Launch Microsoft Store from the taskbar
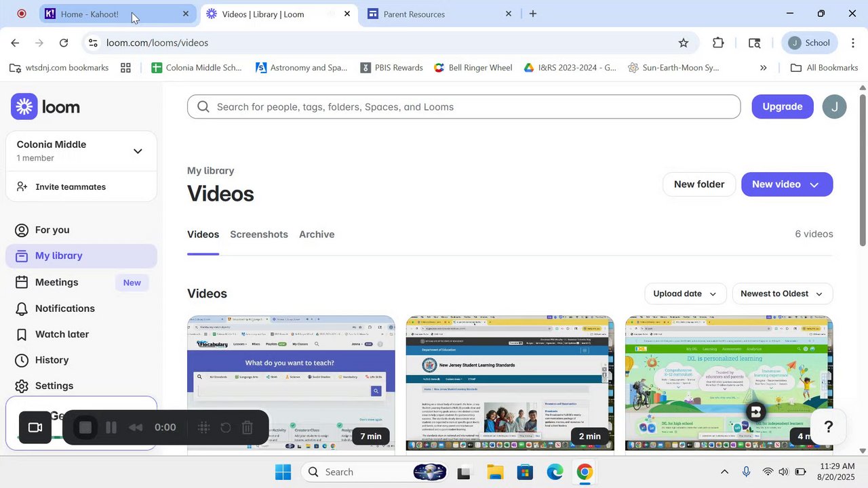The height and width of the screenshot is (488, 868). click(525, 472)
